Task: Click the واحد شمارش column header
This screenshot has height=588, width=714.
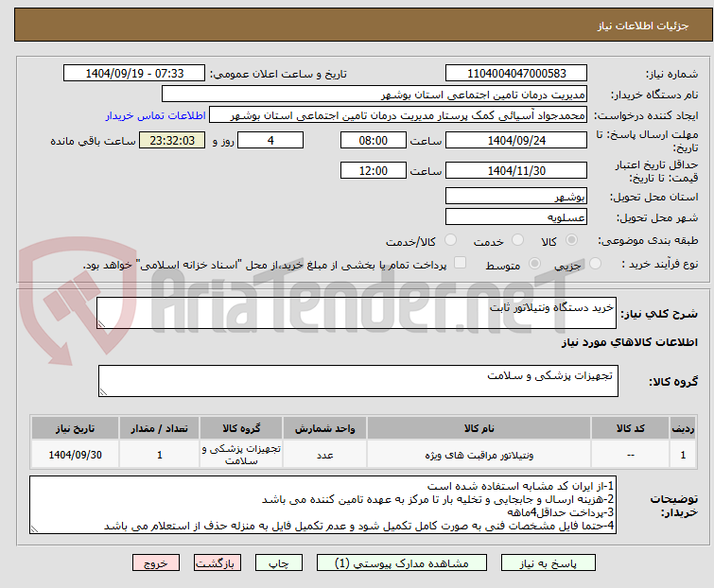Action: [324, 428]
